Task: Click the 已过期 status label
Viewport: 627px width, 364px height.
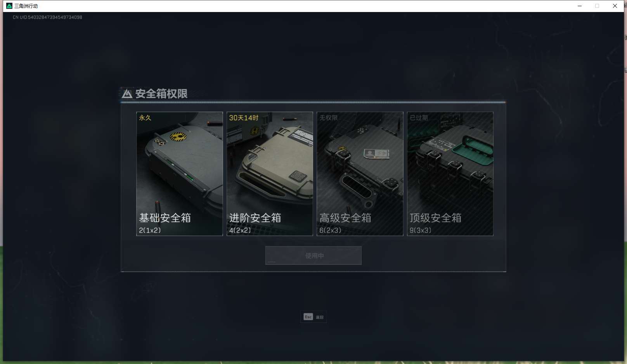Action: pyautogui.click(x=419, y=118)
